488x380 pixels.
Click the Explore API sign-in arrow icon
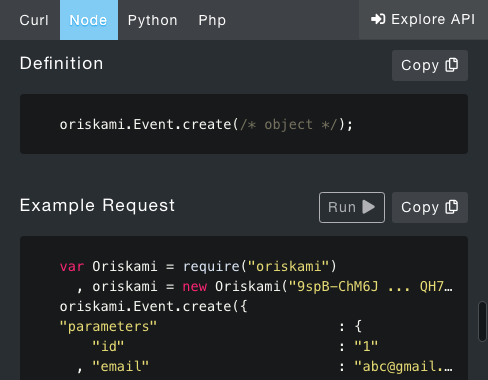pos(378,19)
